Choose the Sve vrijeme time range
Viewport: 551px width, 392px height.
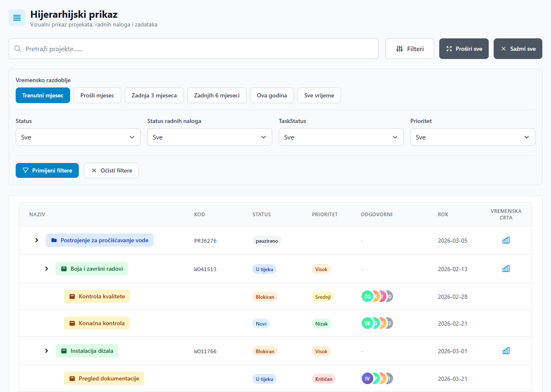point(319,95)
